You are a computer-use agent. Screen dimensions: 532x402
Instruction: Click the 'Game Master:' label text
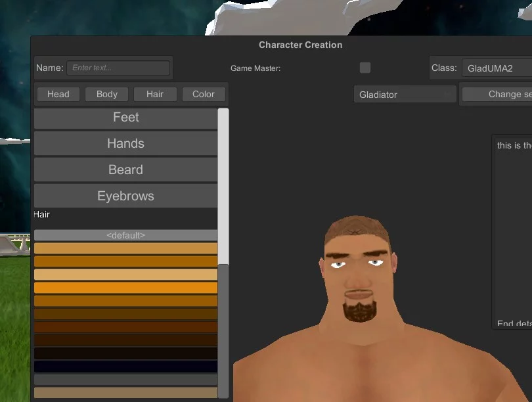coord(255,68)
